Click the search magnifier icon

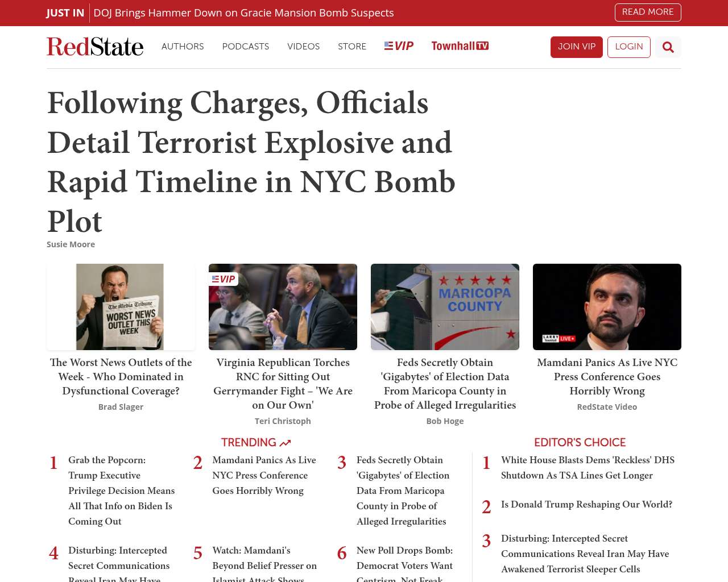[x=668, y=47]
